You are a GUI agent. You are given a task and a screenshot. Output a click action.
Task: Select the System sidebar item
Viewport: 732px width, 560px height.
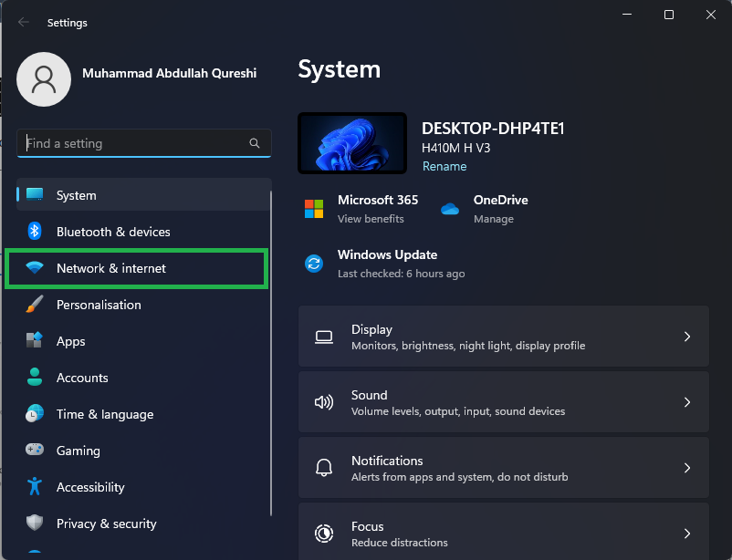tap(76, 195)
